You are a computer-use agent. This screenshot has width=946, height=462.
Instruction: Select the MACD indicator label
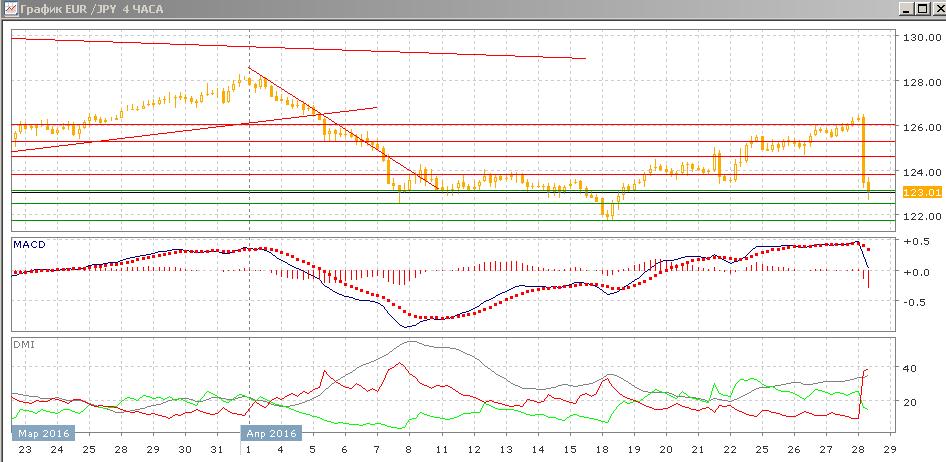29,244
